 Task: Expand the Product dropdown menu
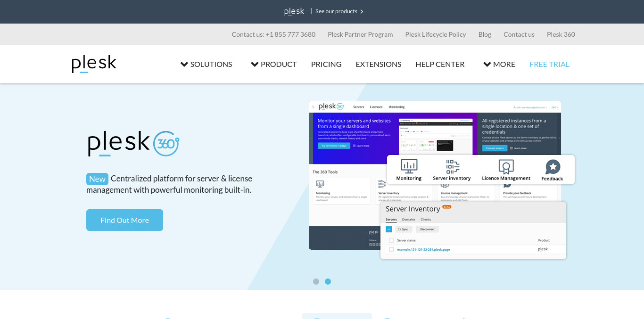click(x=274, y=64)
